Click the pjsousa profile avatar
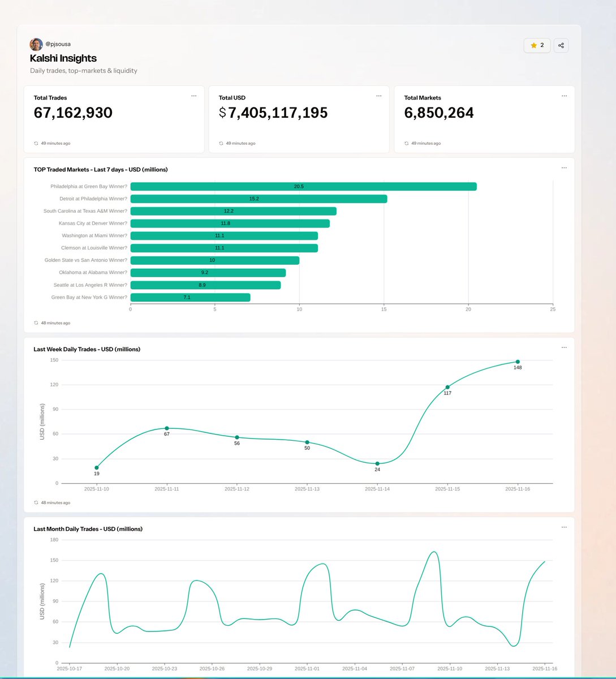This screenshot has width=616, height=679. 36,44
